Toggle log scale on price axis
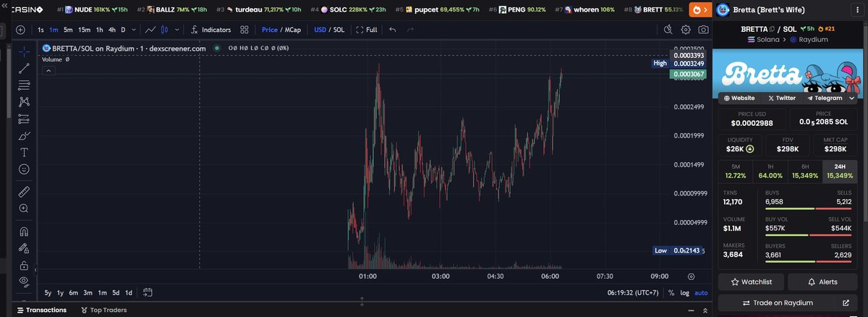This screenshot has width=868, height=317. (x=685, y=292)
